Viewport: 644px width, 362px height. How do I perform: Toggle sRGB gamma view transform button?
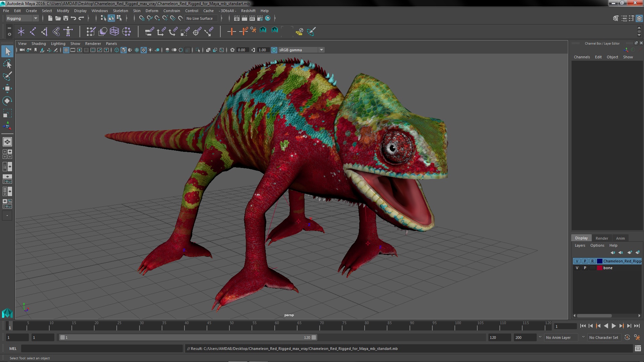coord(274,50)
